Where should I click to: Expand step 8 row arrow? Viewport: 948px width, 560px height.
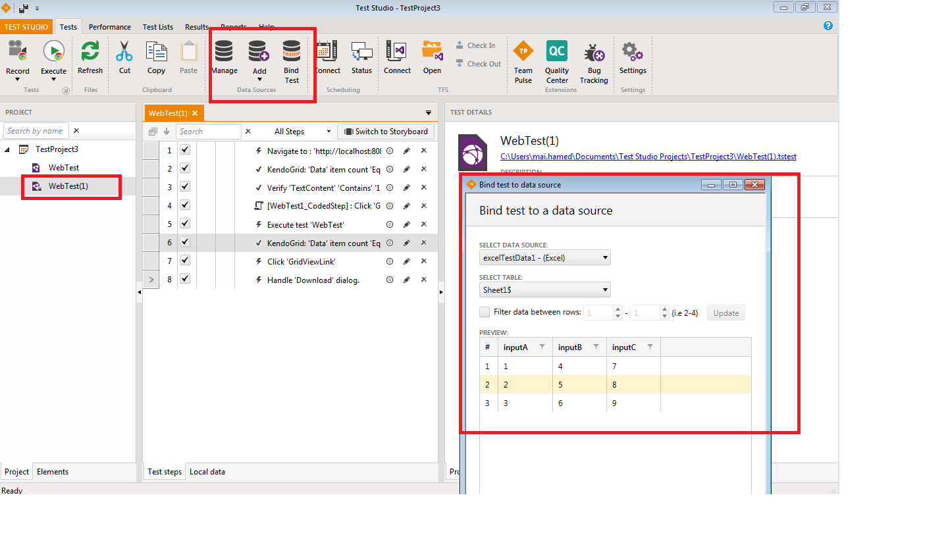point(151,280)
